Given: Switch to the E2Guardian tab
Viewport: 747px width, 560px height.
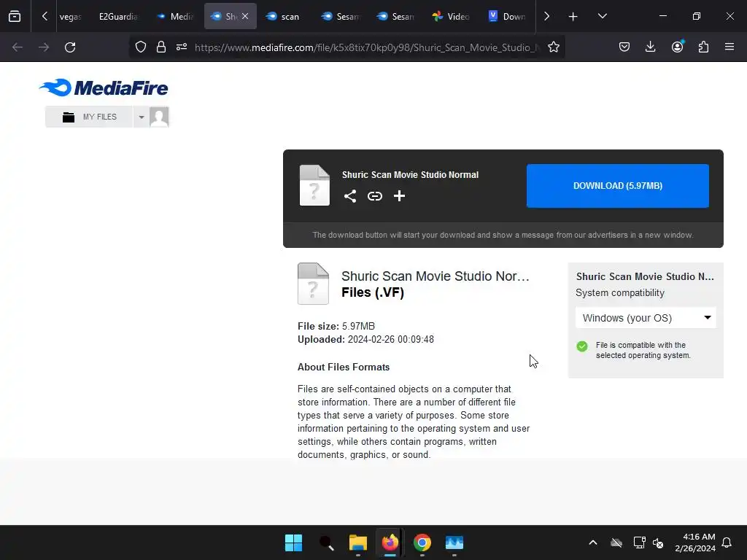Looking at the screenshot, I should (x=118, y=16).
